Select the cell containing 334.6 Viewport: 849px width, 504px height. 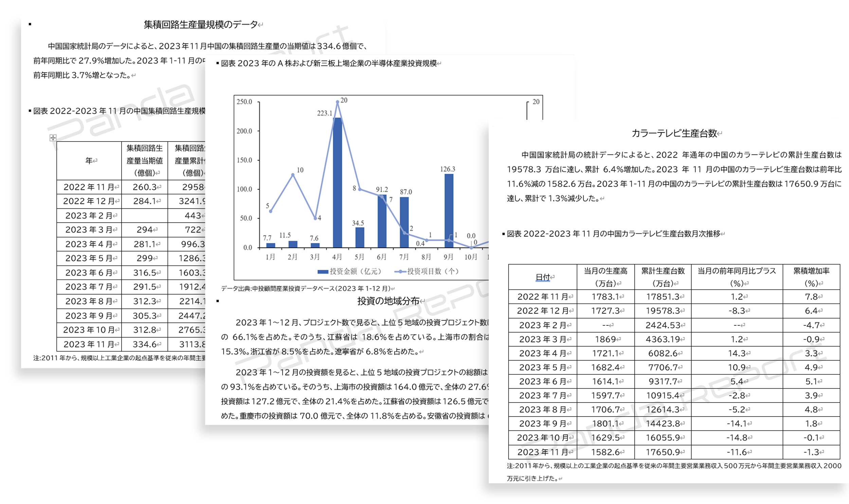144,344
